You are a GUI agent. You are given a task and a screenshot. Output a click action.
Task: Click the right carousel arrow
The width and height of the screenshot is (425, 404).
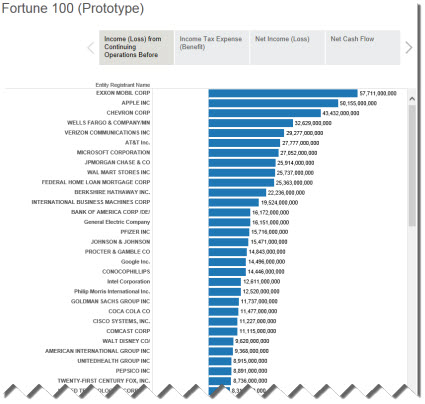coord(409,48)
